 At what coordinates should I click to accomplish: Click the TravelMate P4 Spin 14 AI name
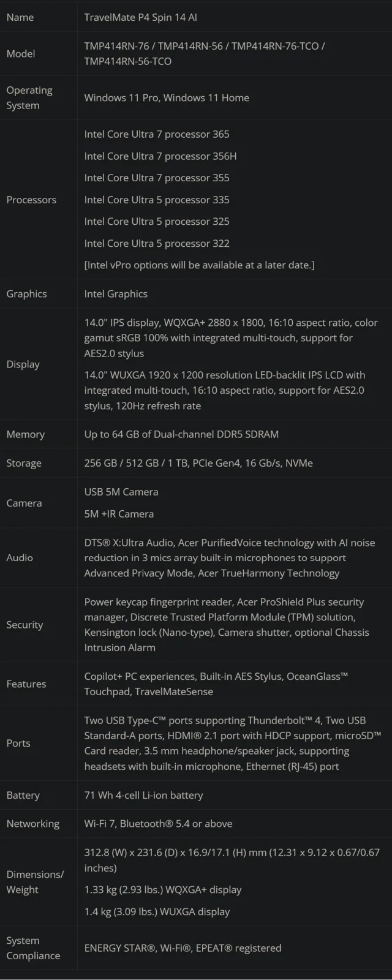click(x=140, y=17)
